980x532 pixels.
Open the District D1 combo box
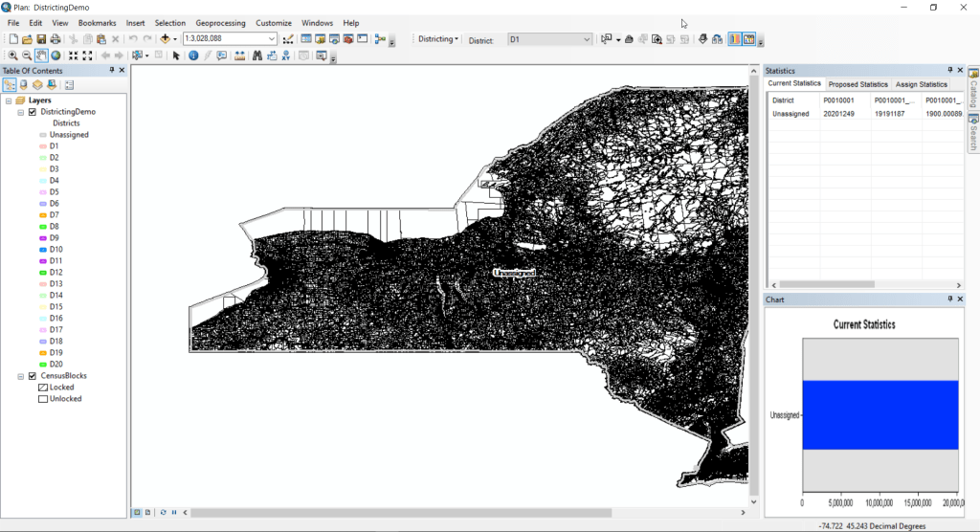[587, 39]
